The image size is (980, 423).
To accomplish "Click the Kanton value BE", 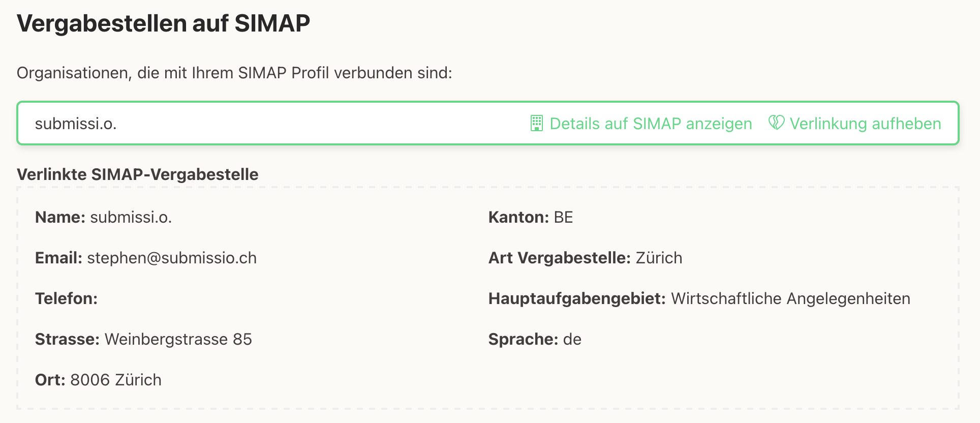I will coord(563,217).
